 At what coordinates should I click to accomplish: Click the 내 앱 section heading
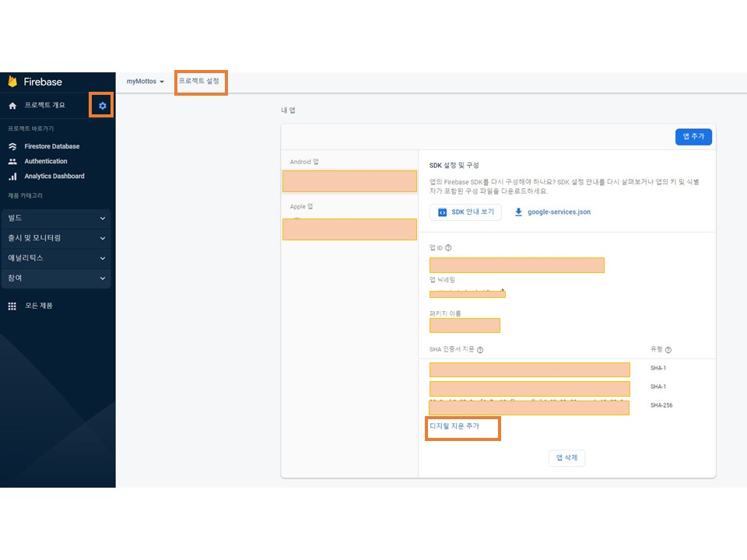(288, 110)
